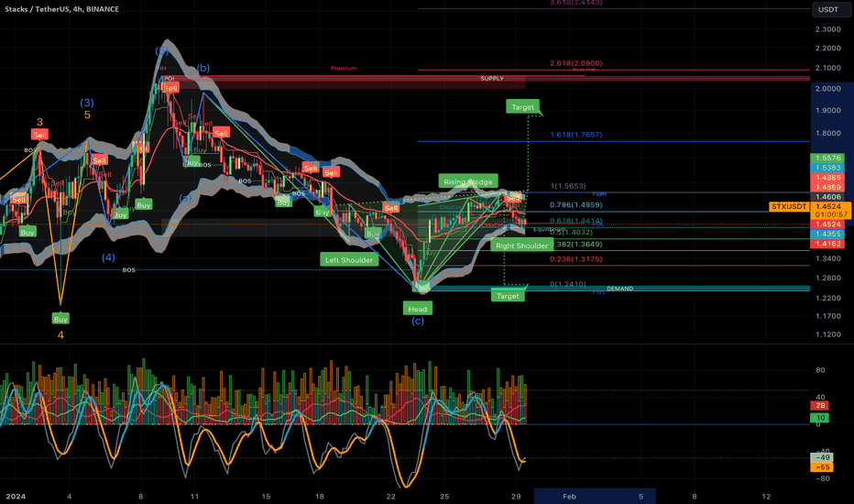The height and width of the screenshot is (504, 854).
Task: Click the -49 oscillator value tag
Action: tap(822, 457)
